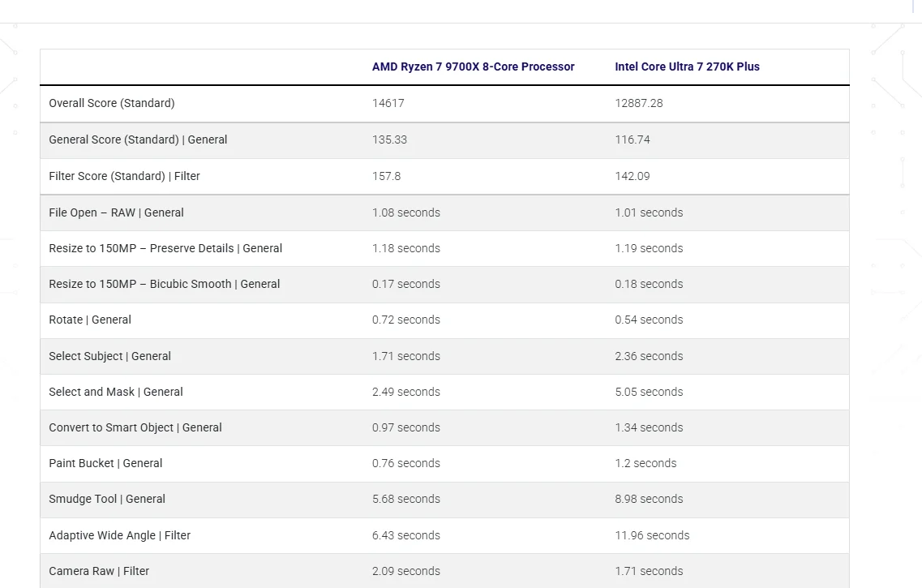Select the Smudge Tool | General label
The width and height of the screenshot is (922, 588).
[107, 500]
